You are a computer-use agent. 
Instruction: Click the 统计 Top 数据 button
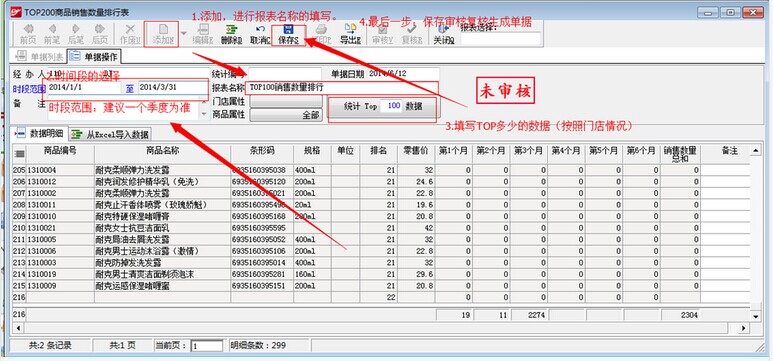(382, 106)
